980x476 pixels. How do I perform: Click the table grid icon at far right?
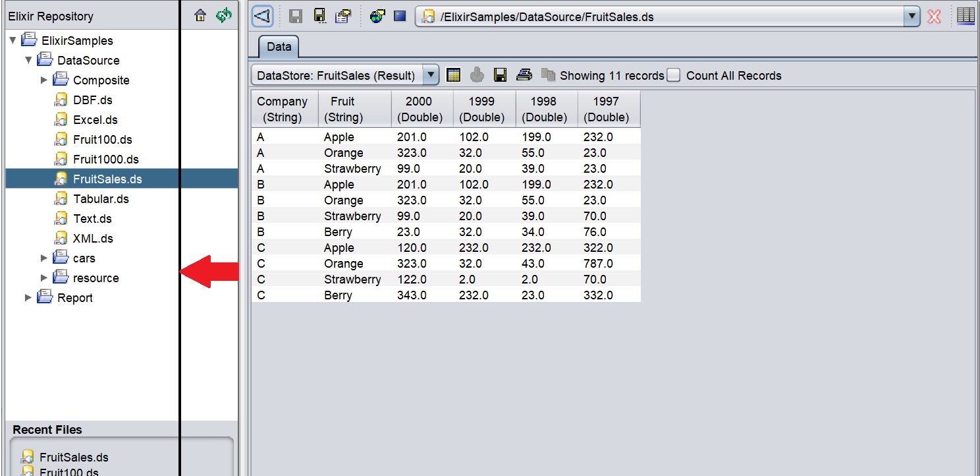tap(966, 16)
